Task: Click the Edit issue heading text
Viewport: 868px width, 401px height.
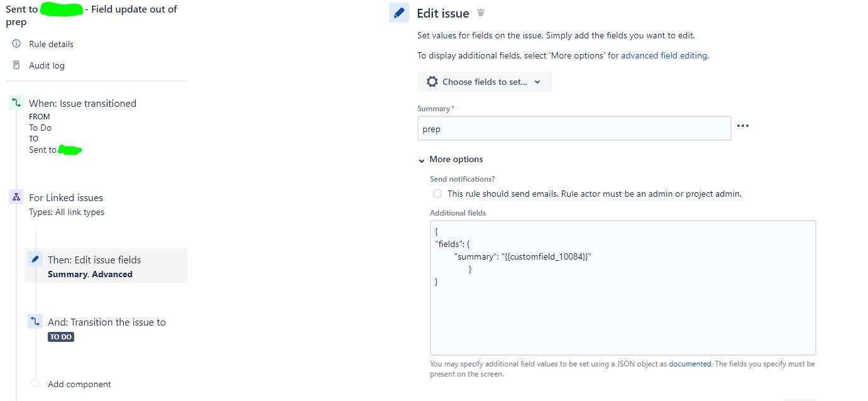Action: pos(443,13)
